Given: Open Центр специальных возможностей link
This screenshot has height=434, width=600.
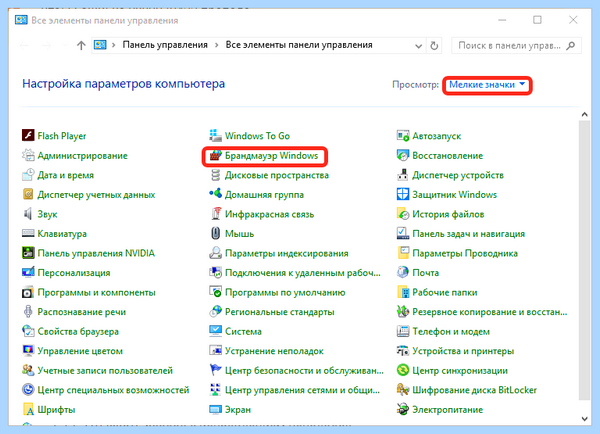Looking at the screenshot, I should 113,390.
